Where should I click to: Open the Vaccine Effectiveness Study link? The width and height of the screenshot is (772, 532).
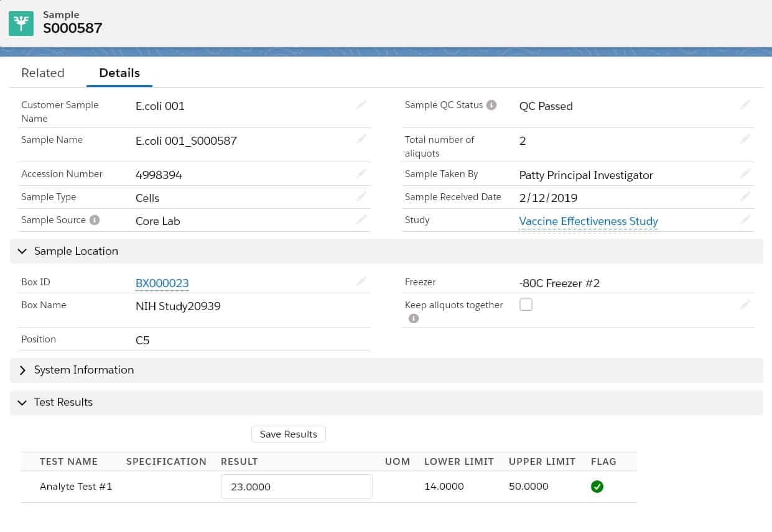point(588,221)
